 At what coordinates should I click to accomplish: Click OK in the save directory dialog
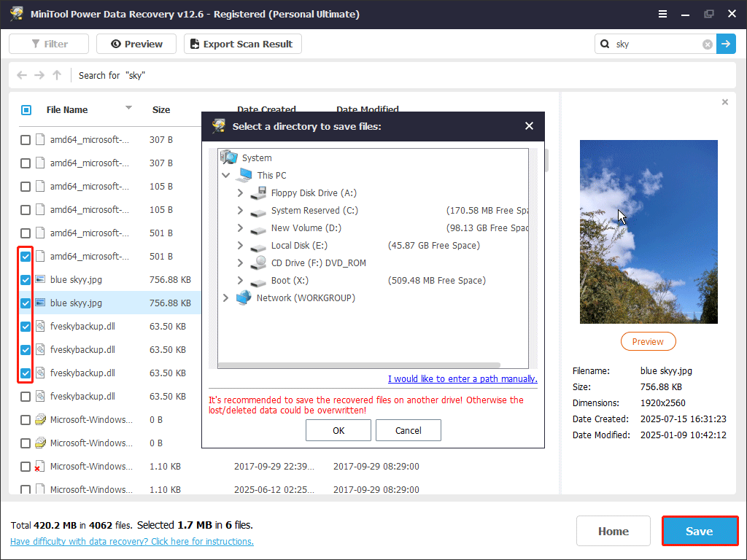pyautogui.click(x=338, y=430)
